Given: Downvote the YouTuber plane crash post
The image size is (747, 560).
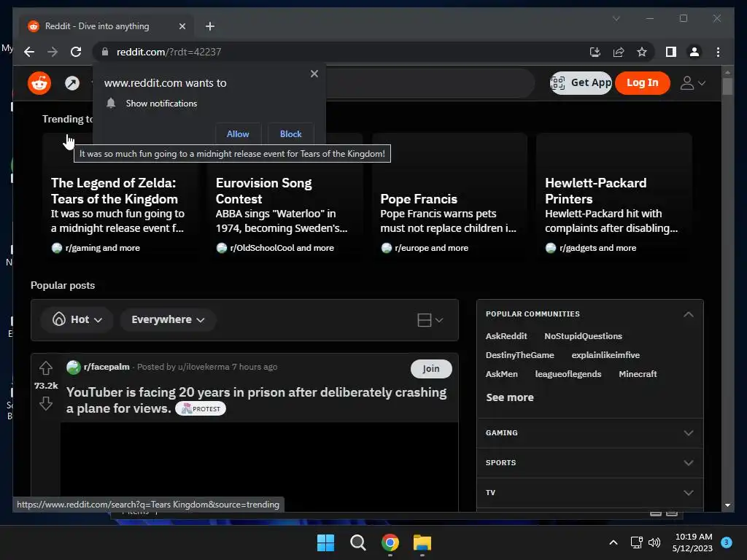Looking at the screenshot, I should (46, 403).
